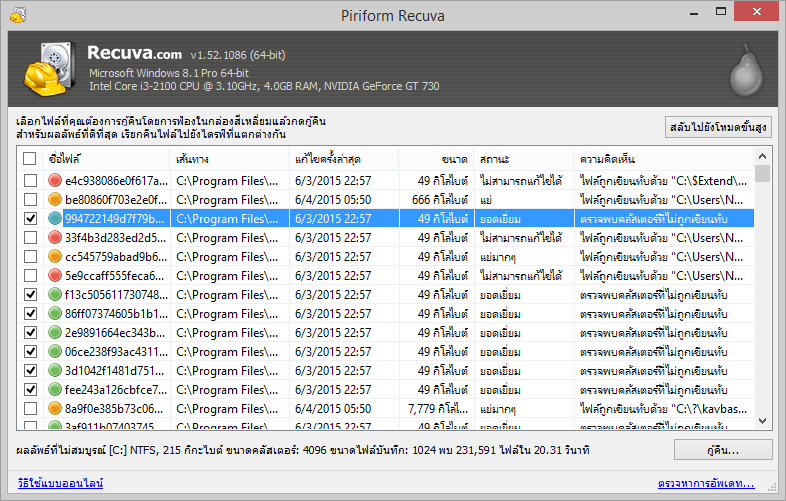Sort by ความคิดเห็น column header

(x=664, y=159)
